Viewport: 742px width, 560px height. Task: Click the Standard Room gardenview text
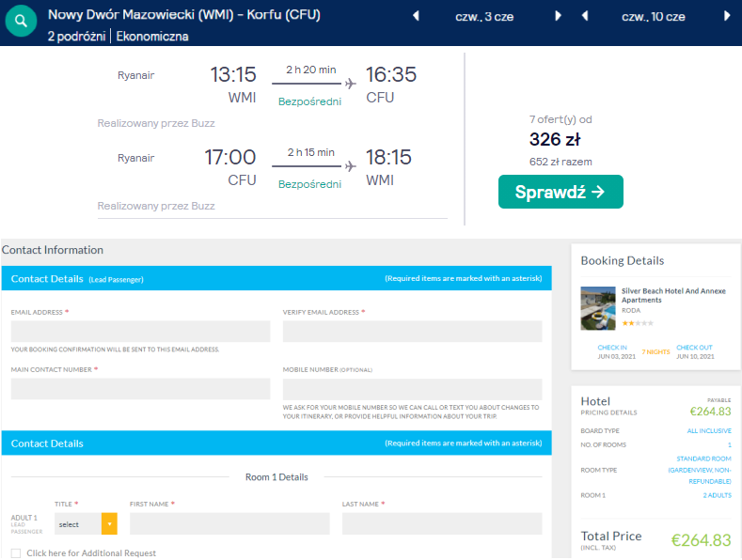(x=700, y=470)
